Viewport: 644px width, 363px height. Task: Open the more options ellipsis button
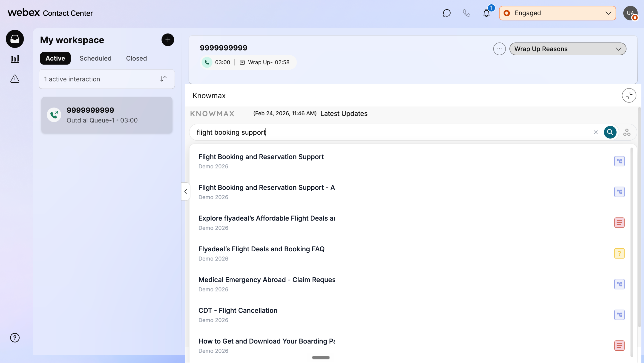pos(499,49)
